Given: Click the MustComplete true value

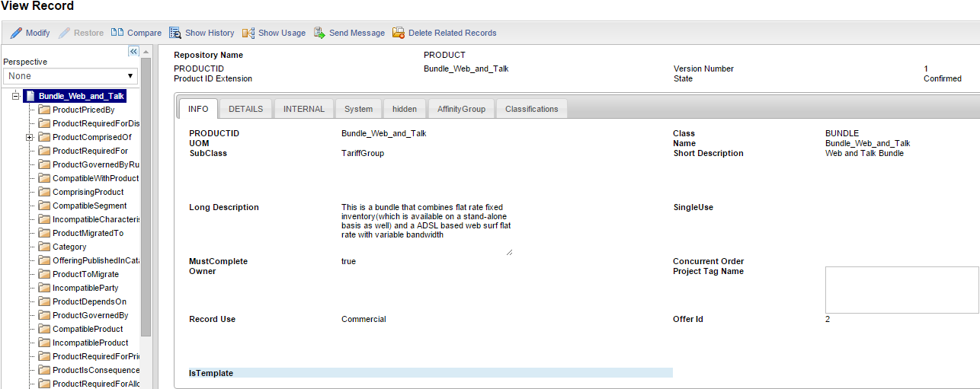Looking at the screenshot, I should coord(348,261).
